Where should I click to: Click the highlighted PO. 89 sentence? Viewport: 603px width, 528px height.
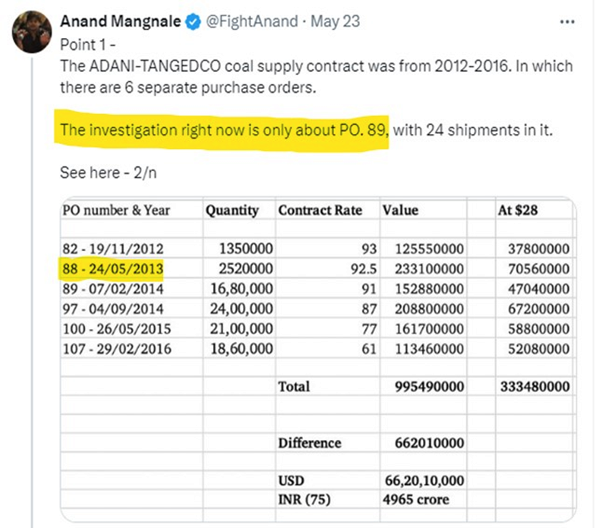pos(223,130)
